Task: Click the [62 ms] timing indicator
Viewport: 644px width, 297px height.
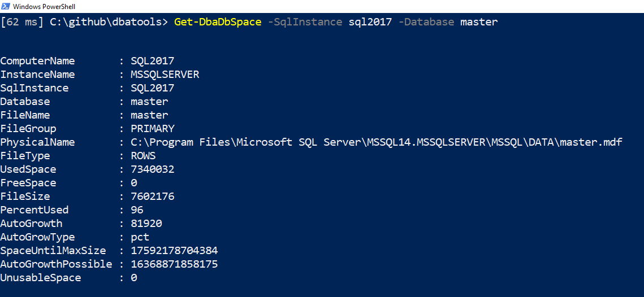Action: point(22,22)
